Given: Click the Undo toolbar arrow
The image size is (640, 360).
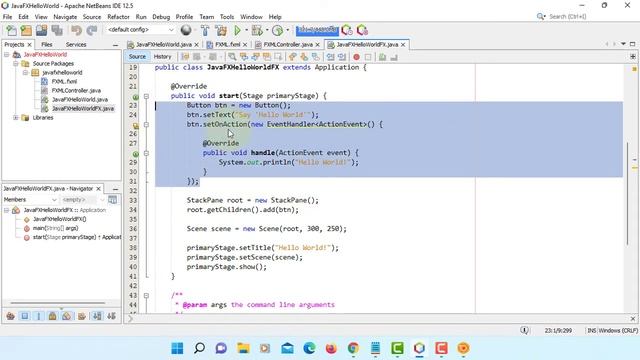Looking at the screenshot, I should coord(76,30).
